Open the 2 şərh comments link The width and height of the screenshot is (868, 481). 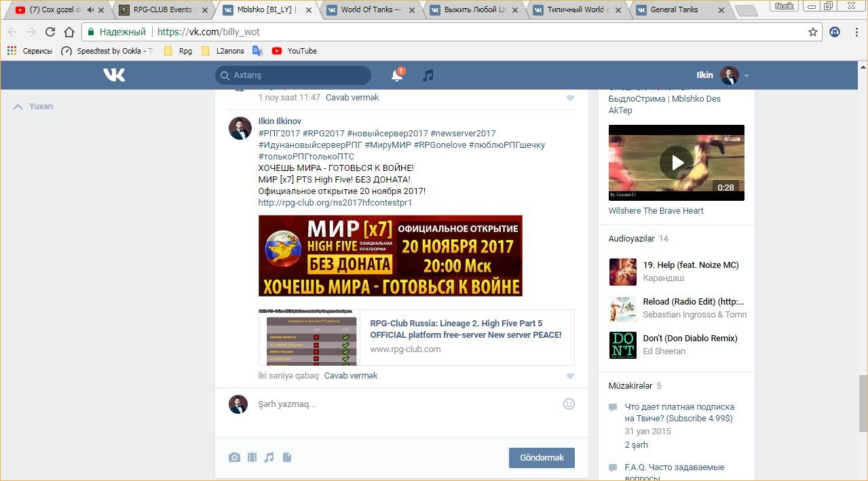(637, 445)
